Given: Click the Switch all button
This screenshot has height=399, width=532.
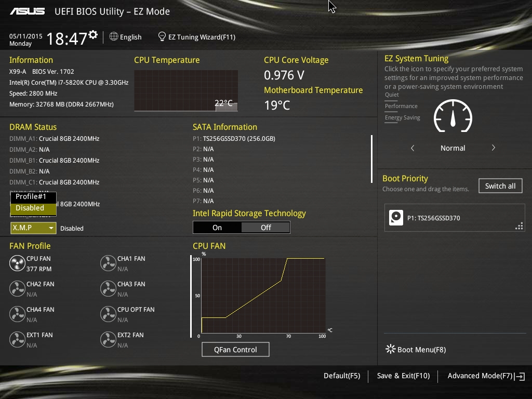Looking at the screenshot, I should click(x=500, y=186).
